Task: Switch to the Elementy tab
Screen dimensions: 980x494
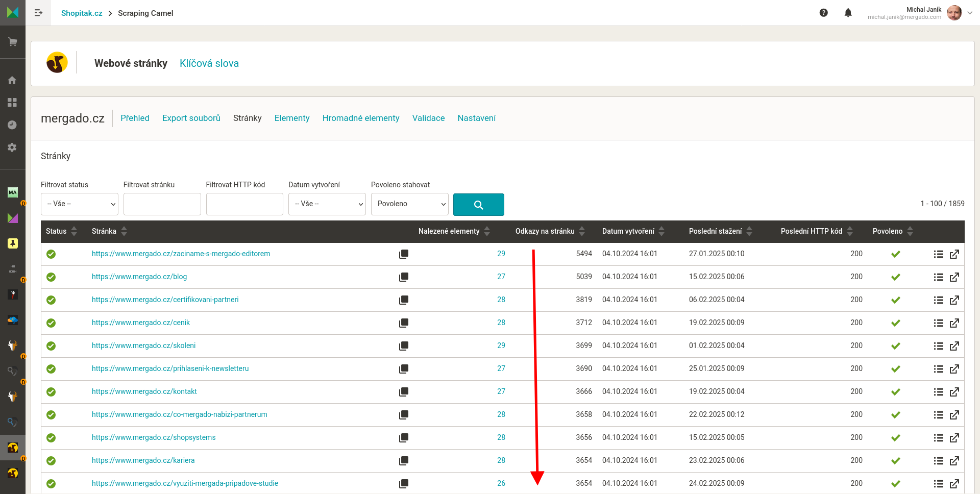Action: [291, 118]
